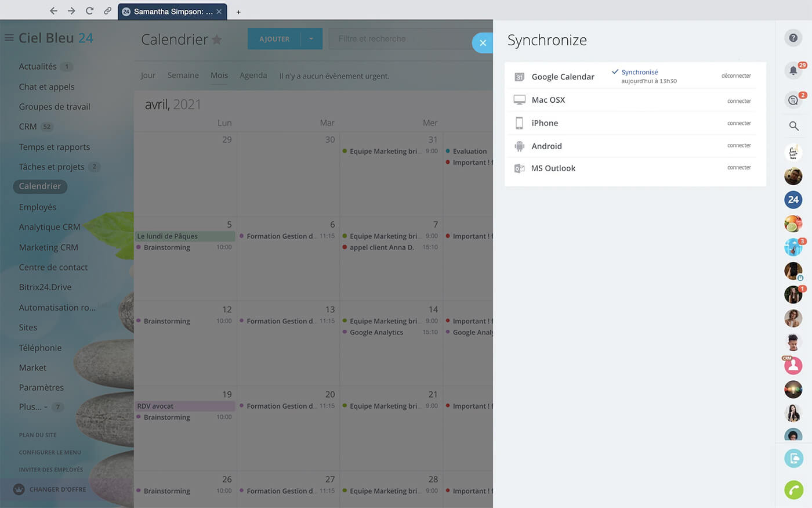Screen dimensions: 812x508
Task: Expand the Plus... menu in sidebar
Action: 33,407
